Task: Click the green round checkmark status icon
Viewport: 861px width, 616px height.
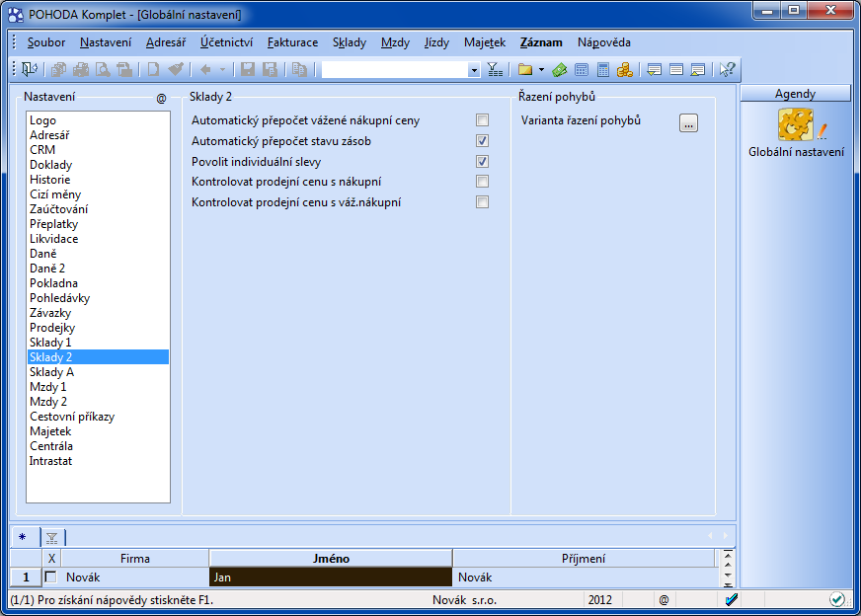Action: coord(837,599)
